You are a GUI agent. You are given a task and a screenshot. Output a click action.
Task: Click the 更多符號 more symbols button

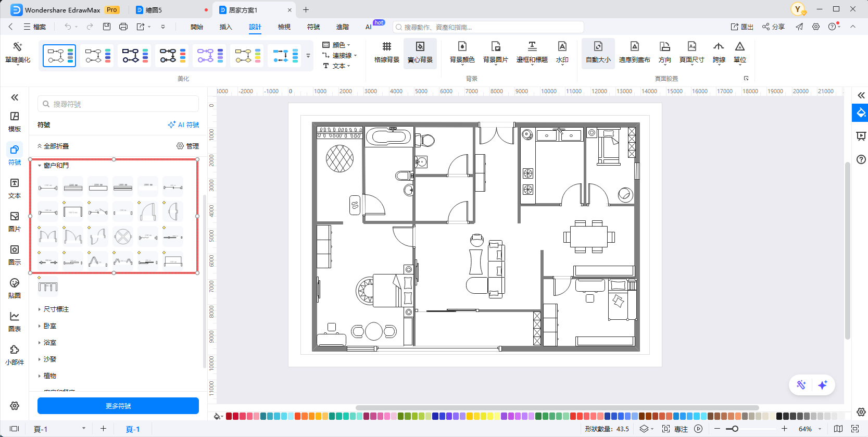[x=118, y=406]
